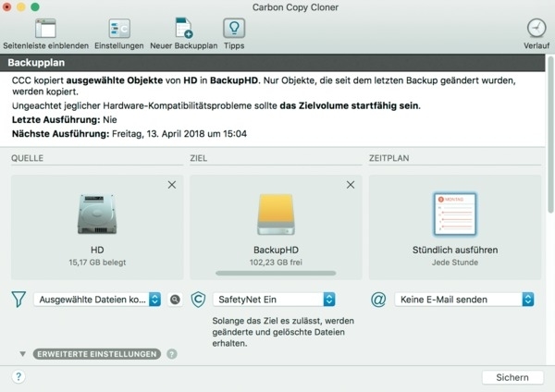The width and height of the screenshot is (555, 392).
Task: Click the 'Jede Stunde' text
Action: (455, 263)
